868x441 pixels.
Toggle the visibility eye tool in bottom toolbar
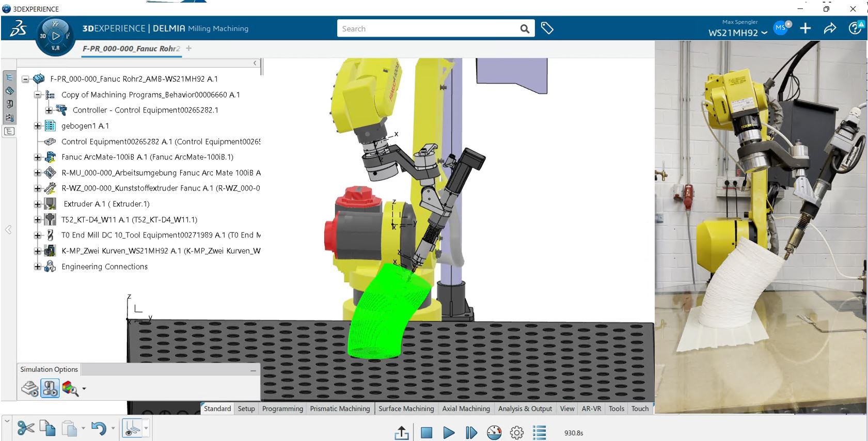click(x=133, y=428)
